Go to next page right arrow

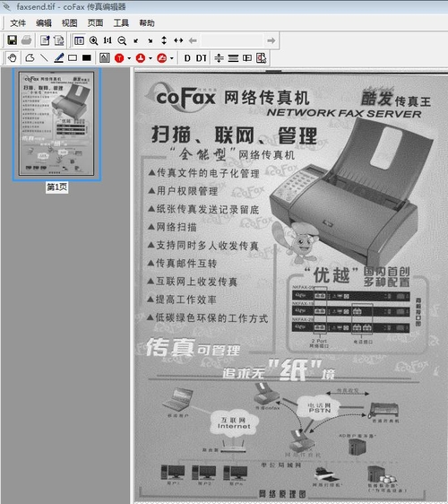[271, 40]
